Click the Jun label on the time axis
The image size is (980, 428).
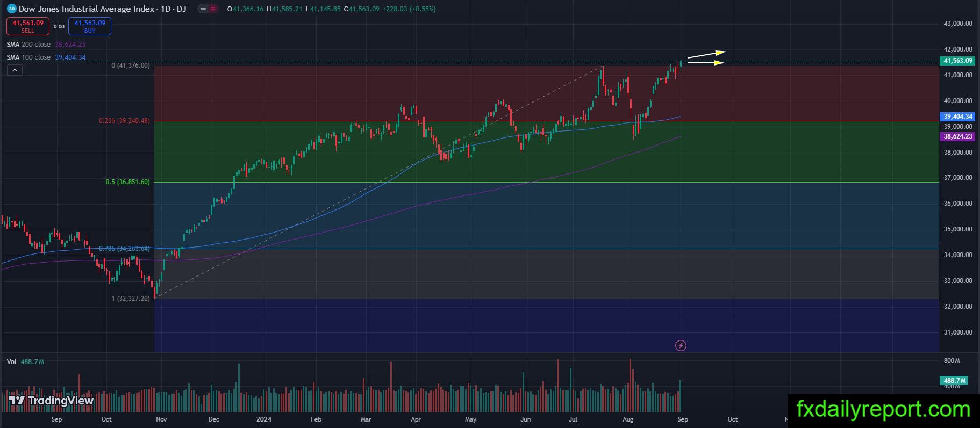coord(525,419)
